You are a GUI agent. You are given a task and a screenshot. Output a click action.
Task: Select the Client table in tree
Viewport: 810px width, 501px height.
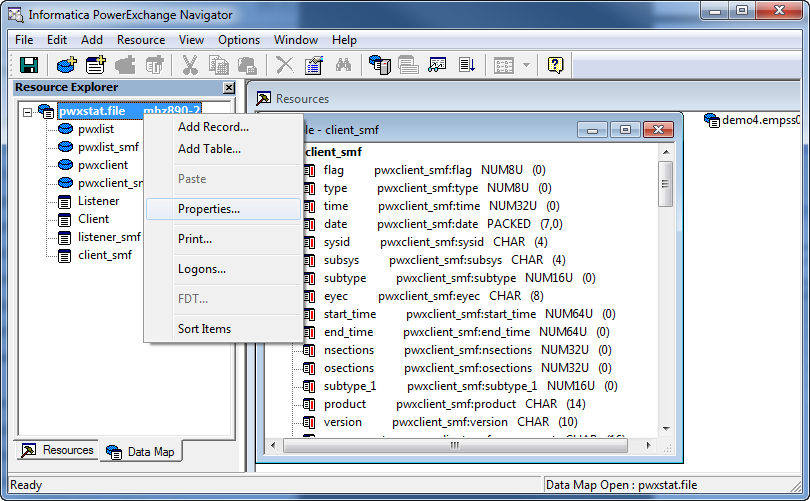tap(93, 219)
